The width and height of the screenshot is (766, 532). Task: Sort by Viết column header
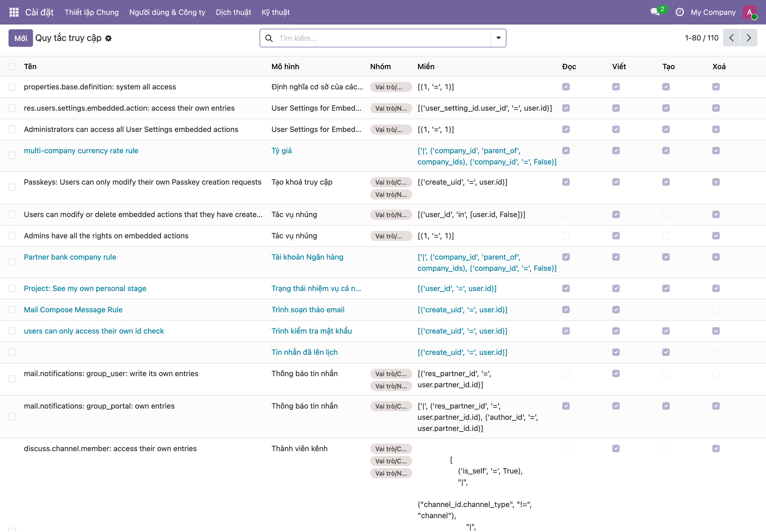tap(619, 66)
